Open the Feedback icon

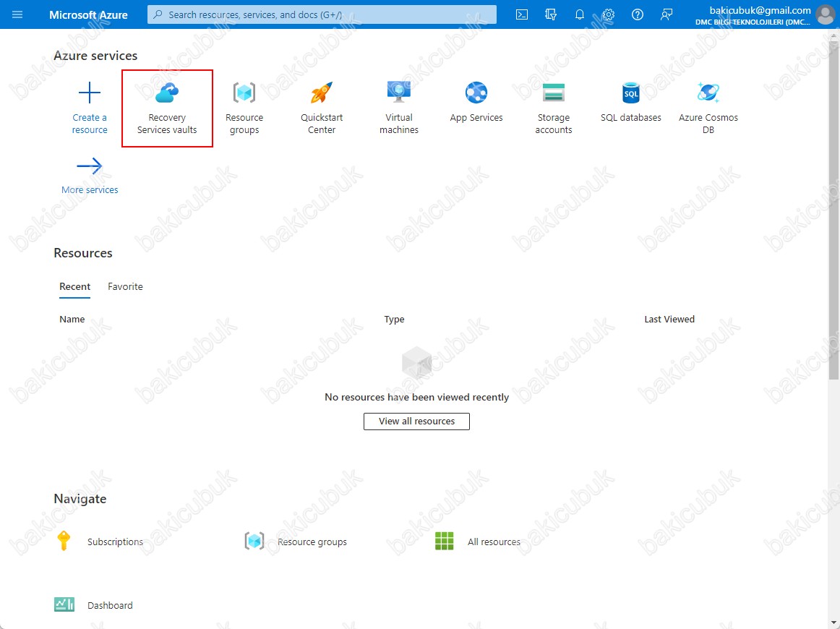(667, 14)
